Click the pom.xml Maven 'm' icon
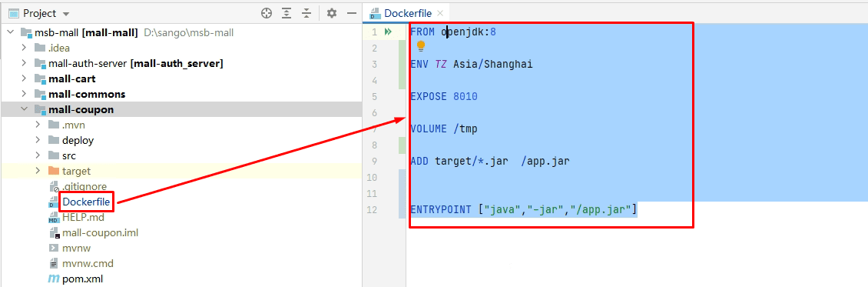 (54, 279)
